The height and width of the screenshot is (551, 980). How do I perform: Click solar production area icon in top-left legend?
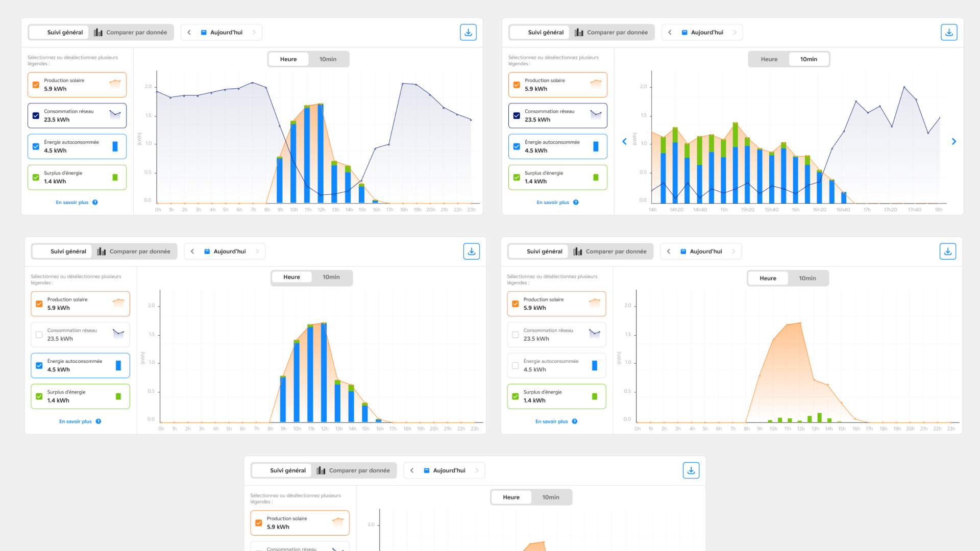(x=115, y=84)
